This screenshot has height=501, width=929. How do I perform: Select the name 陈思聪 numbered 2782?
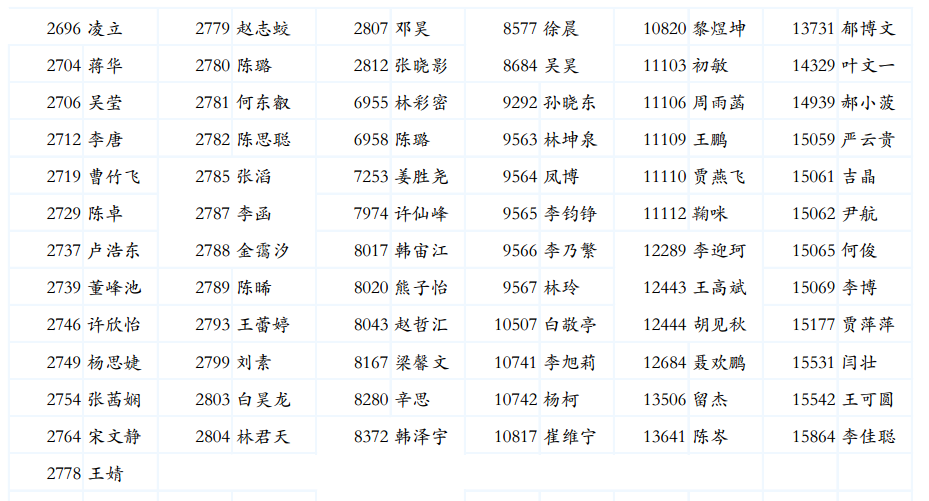tap(263, 140)
